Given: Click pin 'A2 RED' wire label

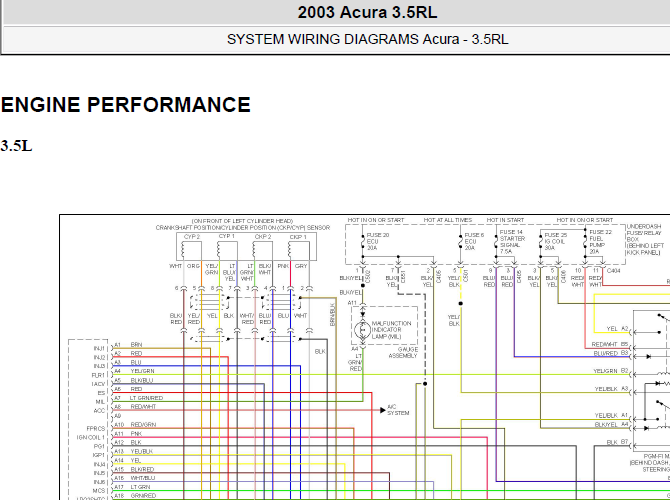Looking at the screenshot, I should click(x=128, y=353).
